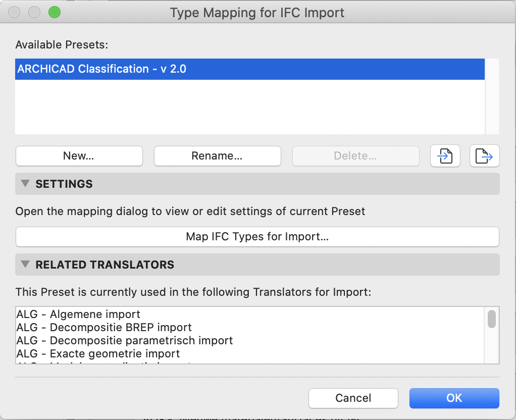
Task: Collapse the RELATED TRANSLATORS section triangle
Action: 25,264
